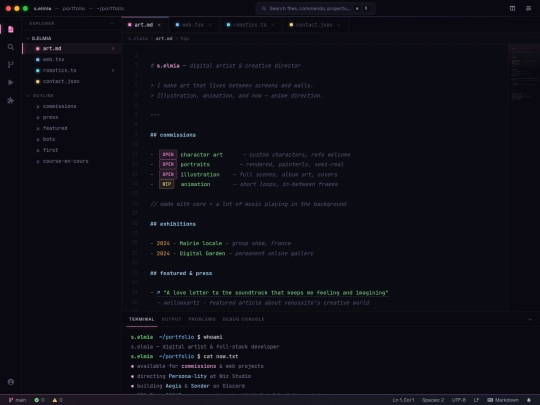Change encoding via UTF-8 status item
The height and width of the screenshot is (405, 540).
(459, 400)
